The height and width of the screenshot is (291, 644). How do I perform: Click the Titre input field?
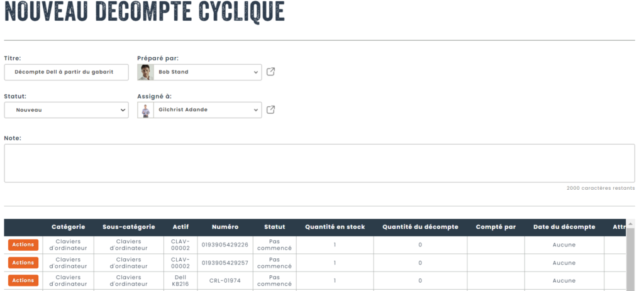[66, 72]
